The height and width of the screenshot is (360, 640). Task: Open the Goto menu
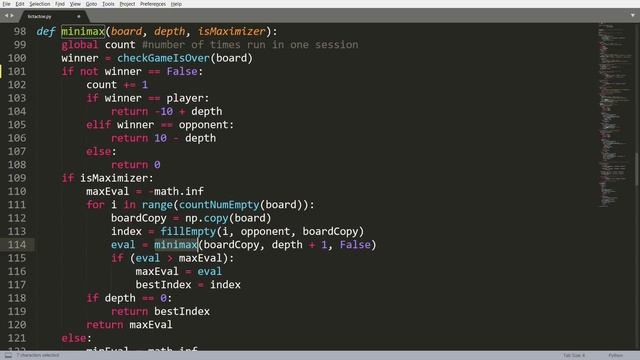(x=91, y=4)
